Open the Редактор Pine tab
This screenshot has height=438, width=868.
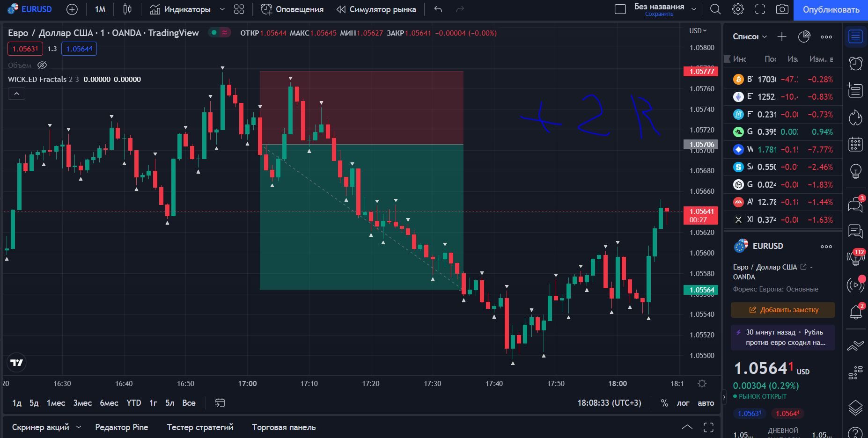coord(121,427)
